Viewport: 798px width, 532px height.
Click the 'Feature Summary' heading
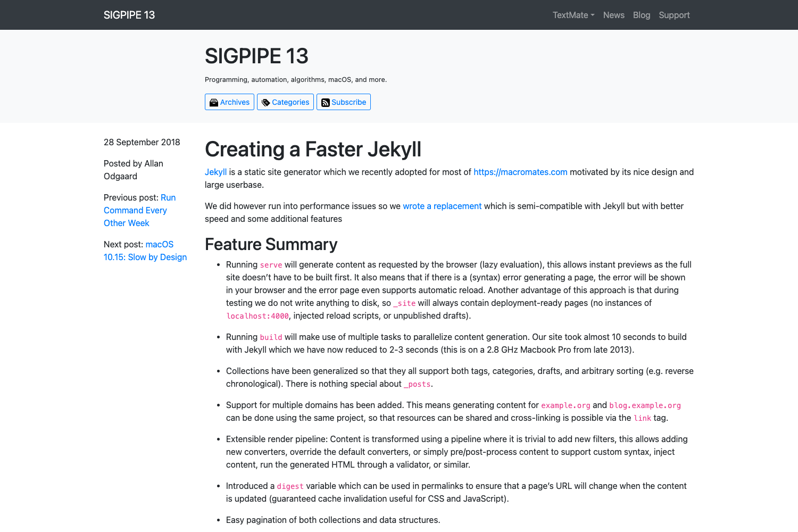[x=271, y=244]
